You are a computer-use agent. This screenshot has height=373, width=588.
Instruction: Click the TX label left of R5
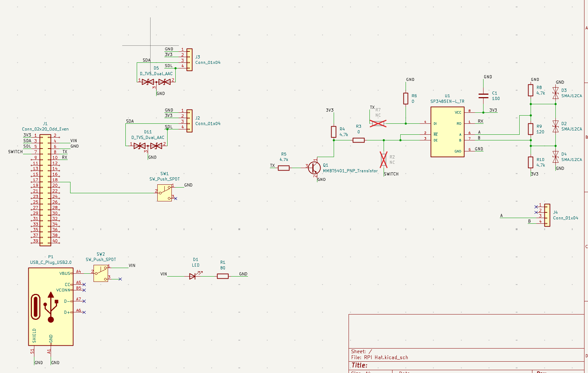(272, 166)
